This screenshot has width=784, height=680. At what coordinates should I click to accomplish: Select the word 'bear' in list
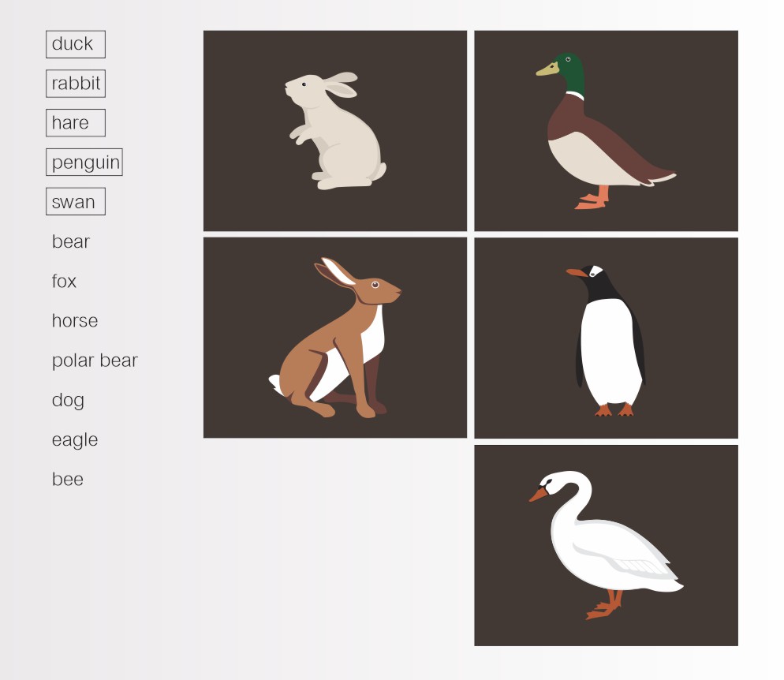pos(71,242)
